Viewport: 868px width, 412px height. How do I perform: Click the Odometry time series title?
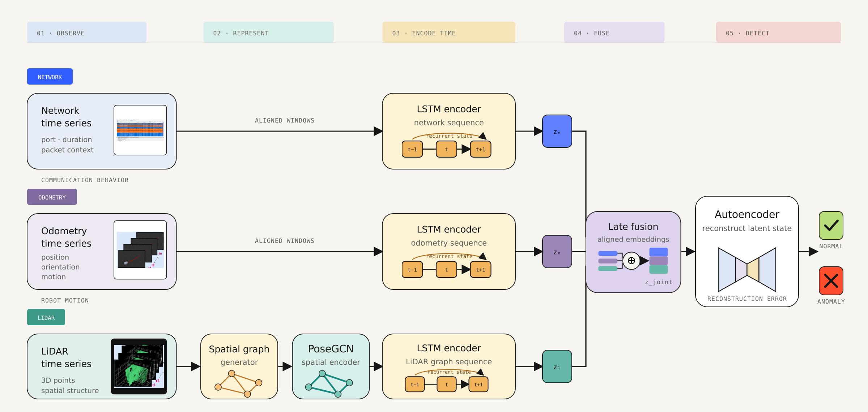66,237
